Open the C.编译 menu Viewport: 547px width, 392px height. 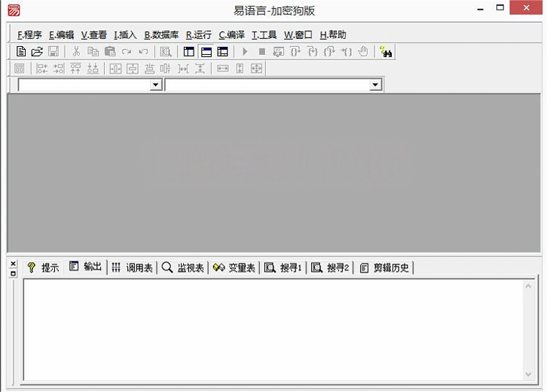point(231,35)
